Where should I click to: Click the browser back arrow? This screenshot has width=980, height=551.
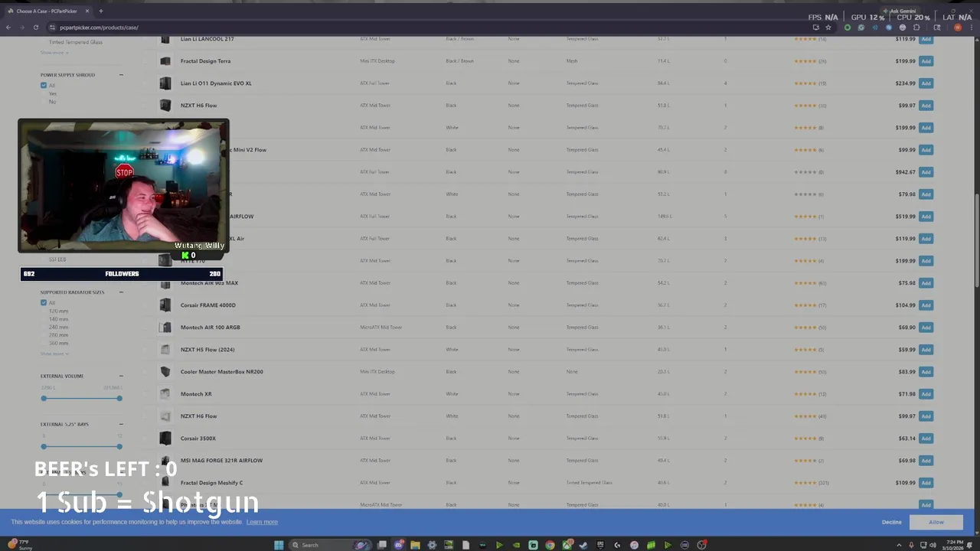tap(8, 28)
